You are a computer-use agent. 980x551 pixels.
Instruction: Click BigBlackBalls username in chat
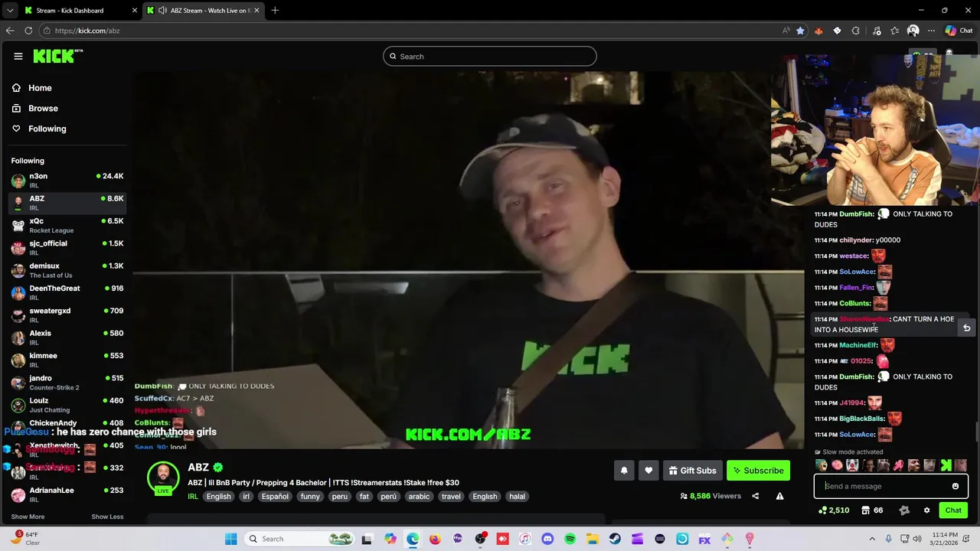862,419
